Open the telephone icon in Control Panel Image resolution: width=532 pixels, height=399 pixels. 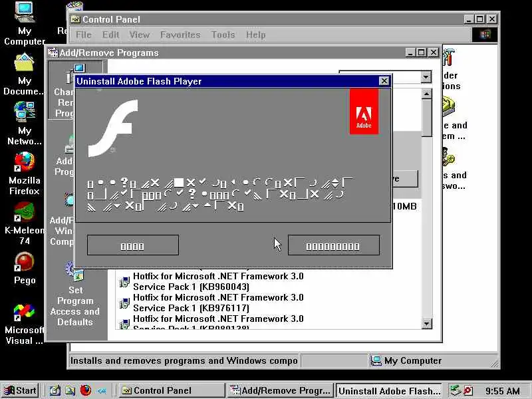448,106
